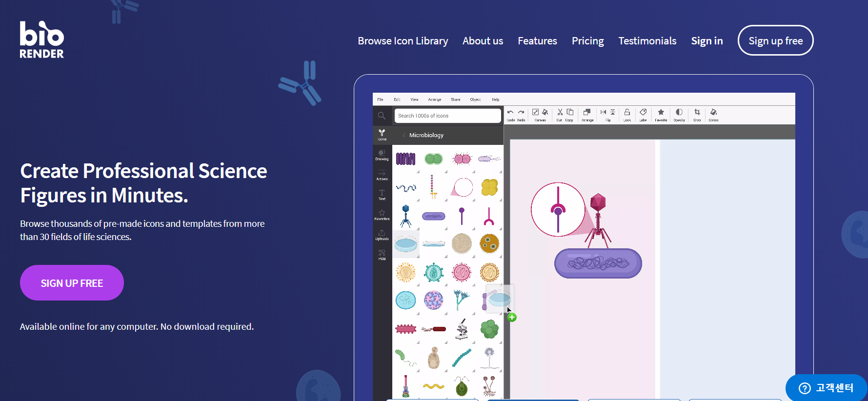Select the purple rod bacteria cluster icon
The width and height of the screenshot is (868, 401).
[405, 159]
